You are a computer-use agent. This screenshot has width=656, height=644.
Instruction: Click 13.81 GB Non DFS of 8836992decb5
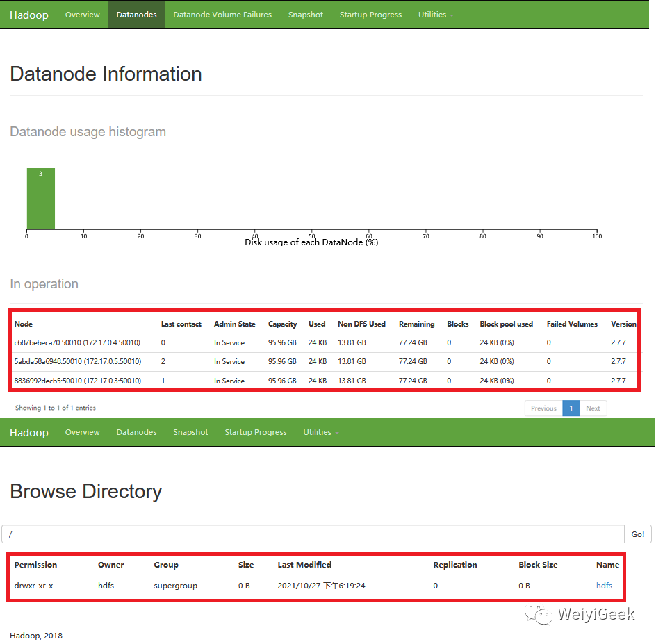352,381
